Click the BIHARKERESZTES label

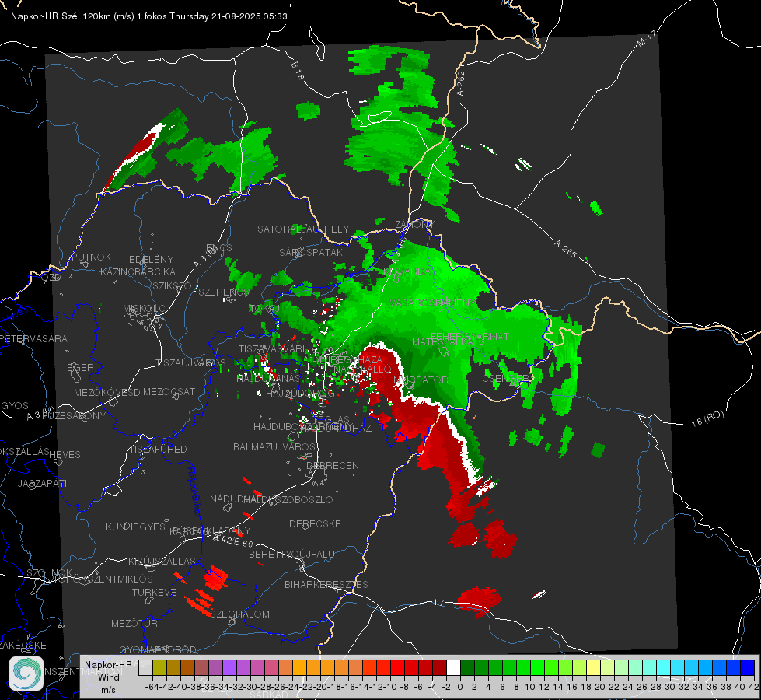326,584
